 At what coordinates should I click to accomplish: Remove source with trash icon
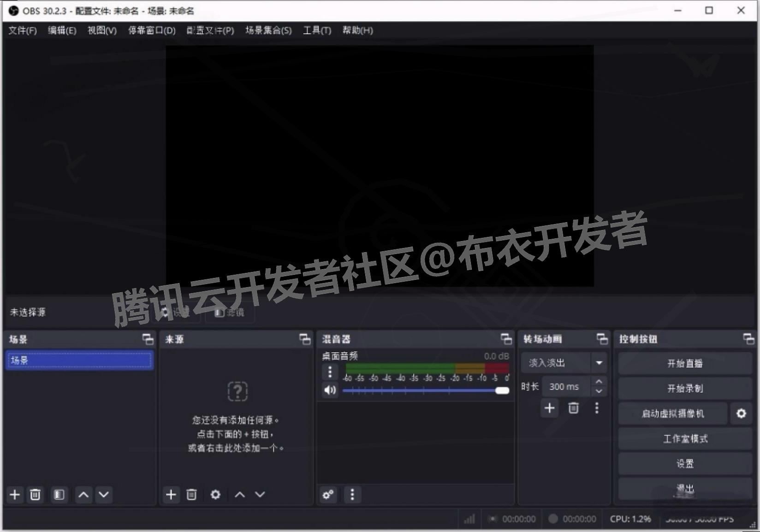191,495
